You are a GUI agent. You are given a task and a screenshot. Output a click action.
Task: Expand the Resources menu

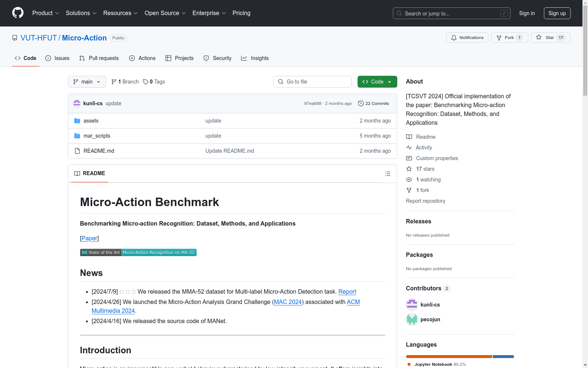[x=121, y=13]
